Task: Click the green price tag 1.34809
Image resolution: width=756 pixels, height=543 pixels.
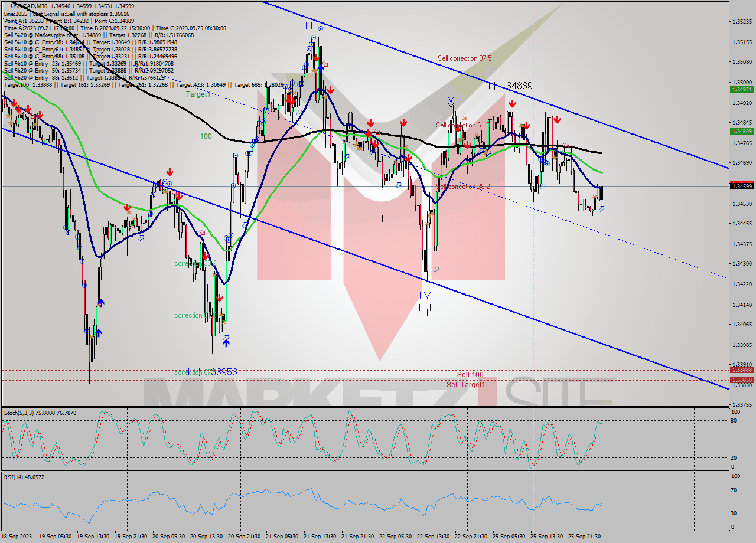Action: (741, 131)
